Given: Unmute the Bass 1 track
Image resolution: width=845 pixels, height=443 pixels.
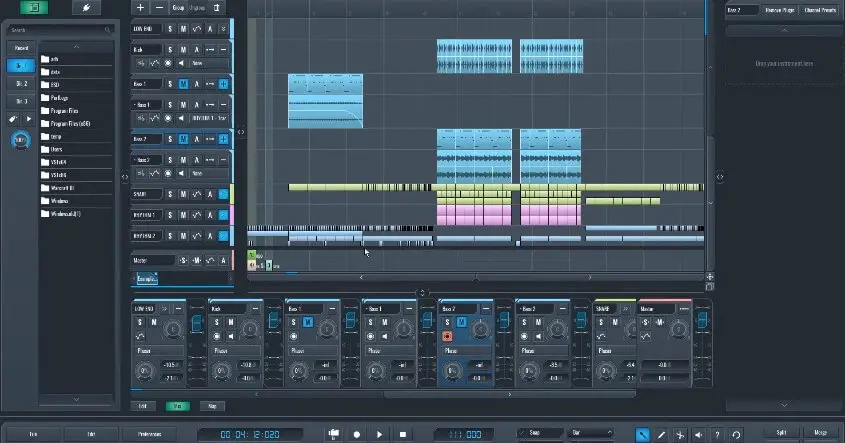Looking at the screenshot, I should pos(183,84).
